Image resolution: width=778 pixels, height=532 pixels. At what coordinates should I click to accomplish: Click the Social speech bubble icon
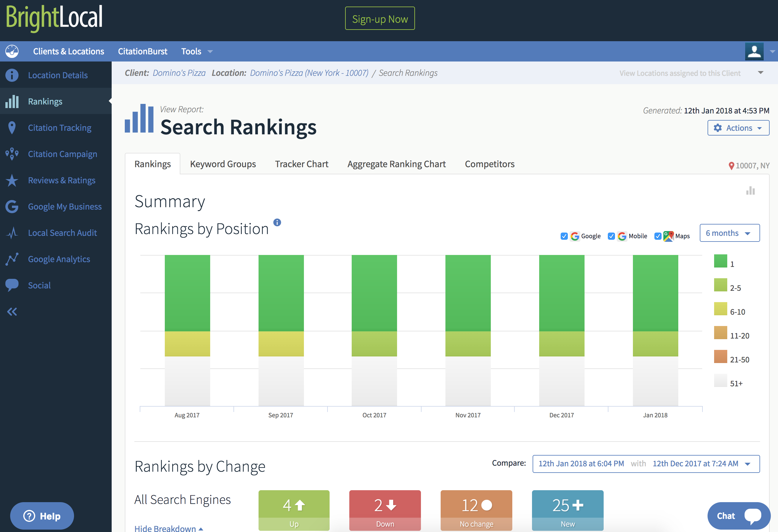(12, 285)
